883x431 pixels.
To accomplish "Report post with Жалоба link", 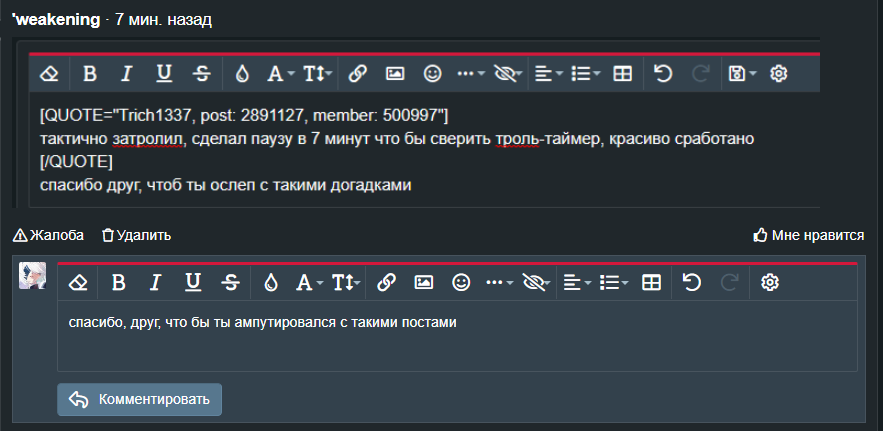I will tap(48, 236).
